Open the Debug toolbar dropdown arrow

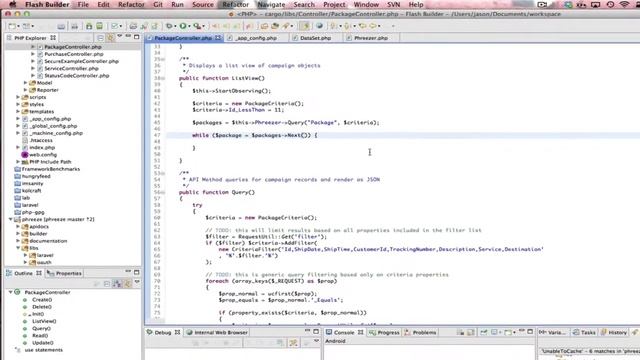click(175, 27)
